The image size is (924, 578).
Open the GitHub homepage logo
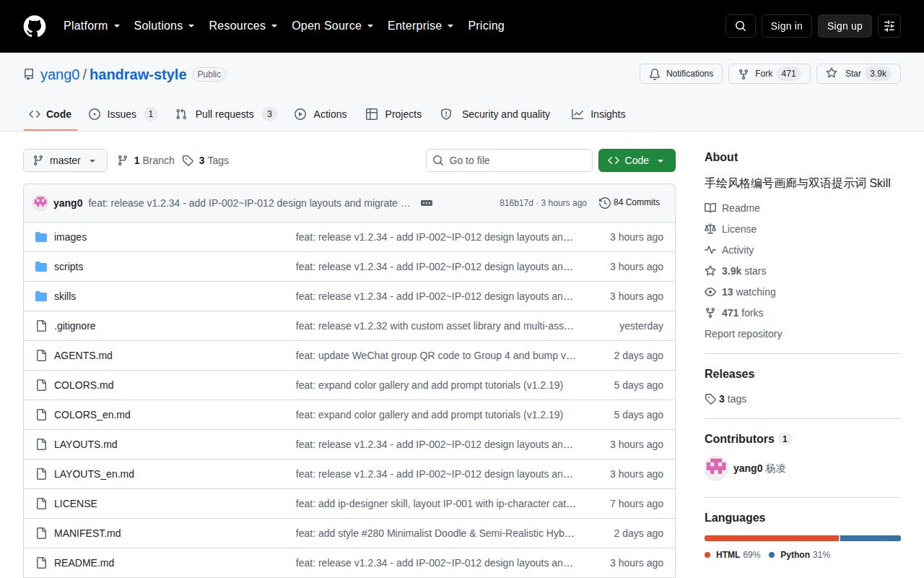(x=35, y=26)
